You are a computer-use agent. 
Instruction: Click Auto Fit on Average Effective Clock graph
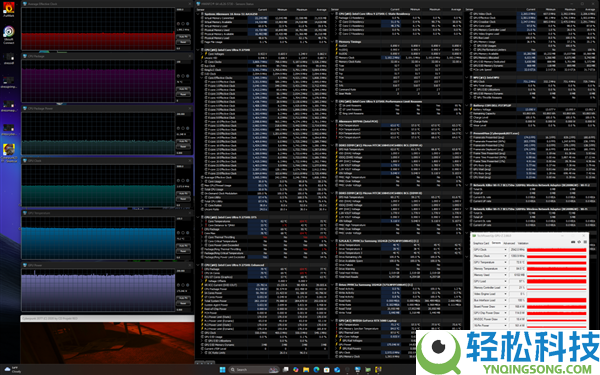tap(183, 37)
